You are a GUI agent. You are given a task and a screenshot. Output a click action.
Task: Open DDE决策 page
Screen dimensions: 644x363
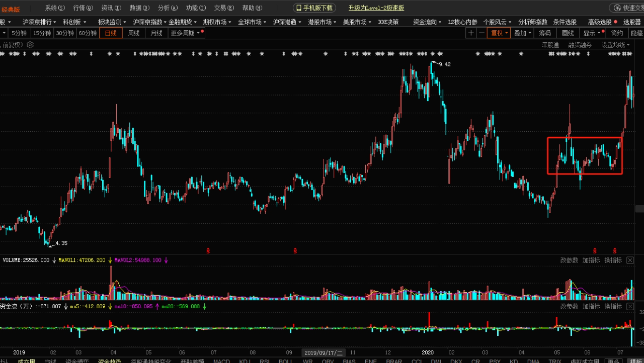coord(388,22)
